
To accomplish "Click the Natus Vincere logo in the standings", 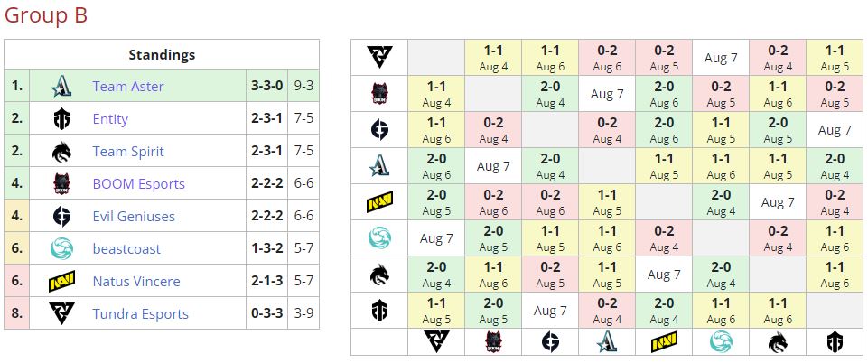I will pos(61,282).
